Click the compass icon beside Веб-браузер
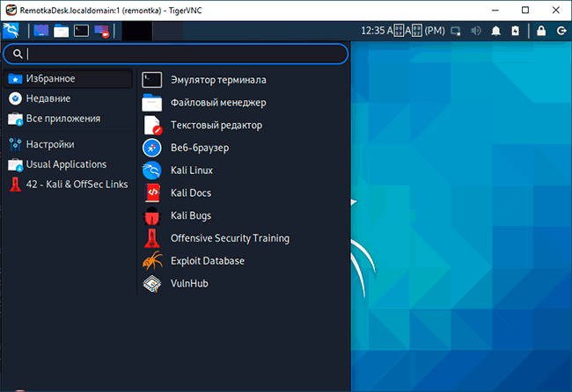Viewport: 572px width, 392px height. (x=151, y=148)
